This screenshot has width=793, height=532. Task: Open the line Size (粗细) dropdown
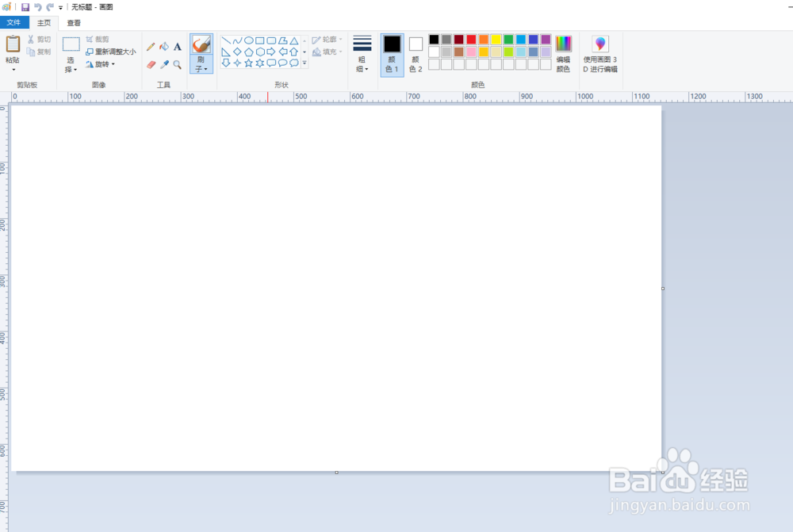[362, 55]
